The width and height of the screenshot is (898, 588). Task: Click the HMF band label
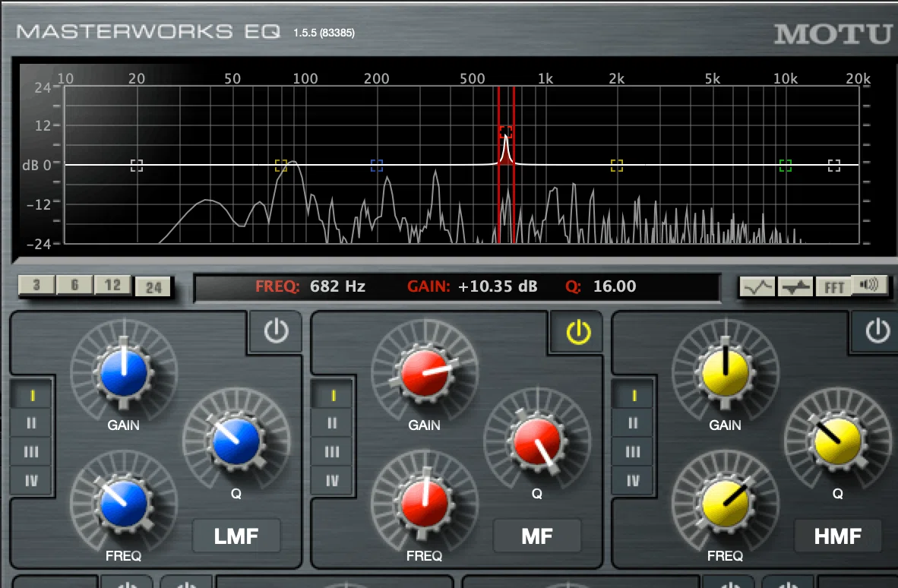[x=837, y=536]
